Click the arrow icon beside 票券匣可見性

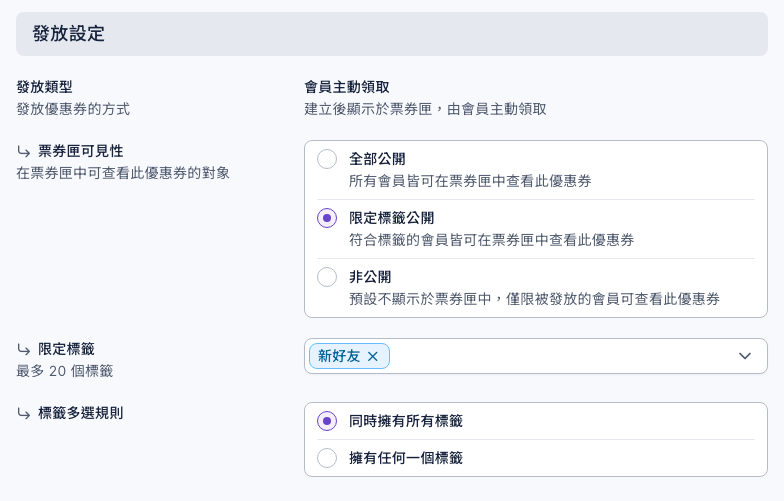pyautogui.click(x=24, y=151)
